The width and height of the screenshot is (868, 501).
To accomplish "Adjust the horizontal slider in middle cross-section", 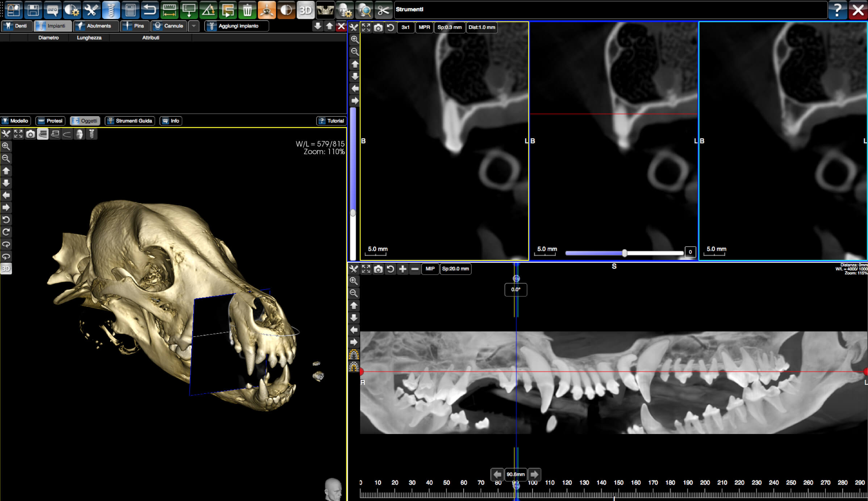I will [x=625, y=253].
